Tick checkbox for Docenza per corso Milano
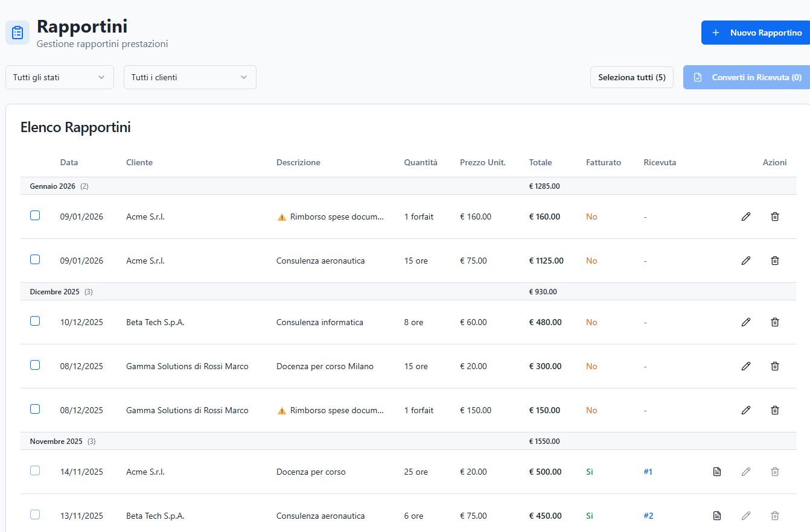Screen dimensions: 810x532 click(x=35, y=365)
